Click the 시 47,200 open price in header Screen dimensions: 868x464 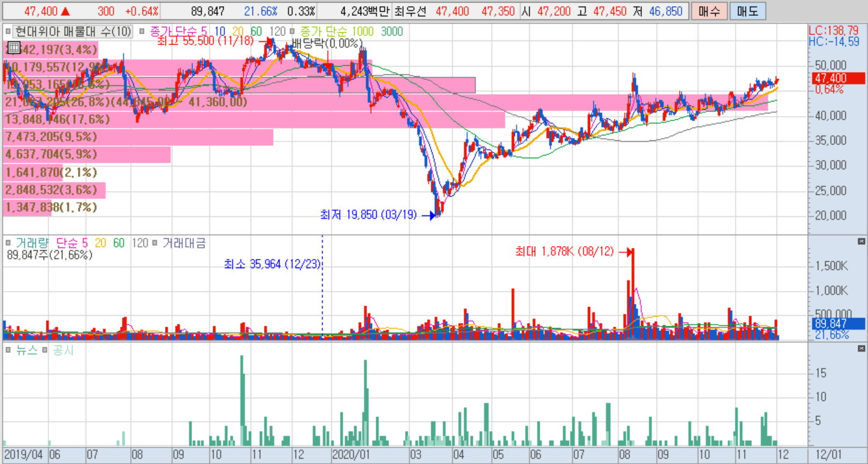[547, 12]
